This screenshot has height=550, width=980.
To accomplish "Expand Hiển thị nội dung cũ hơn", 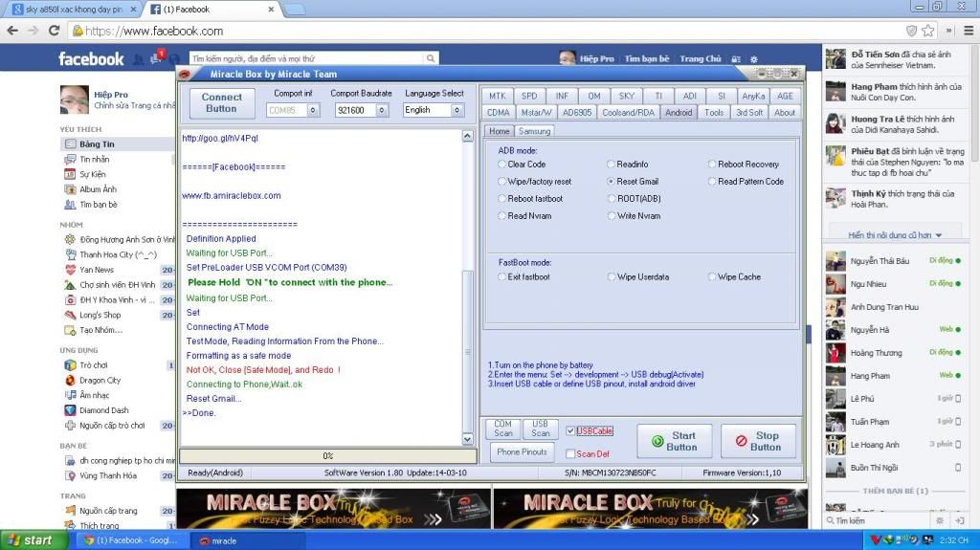I will pos(895,235).
